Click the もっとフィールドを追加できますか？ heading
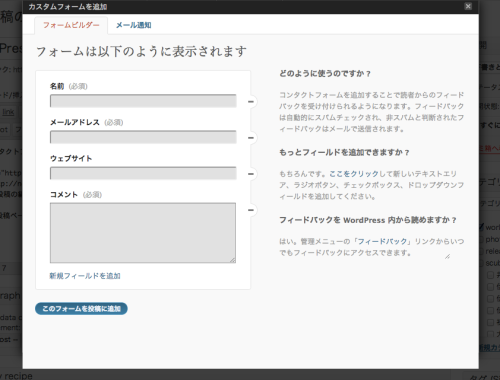The image size is (500, 380). click(344, 153)
